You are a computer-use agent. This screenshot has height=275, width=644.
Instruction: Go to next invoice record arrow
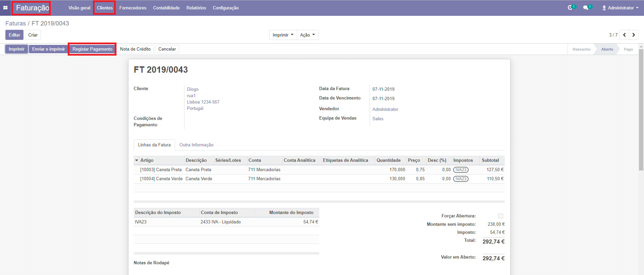634,35
